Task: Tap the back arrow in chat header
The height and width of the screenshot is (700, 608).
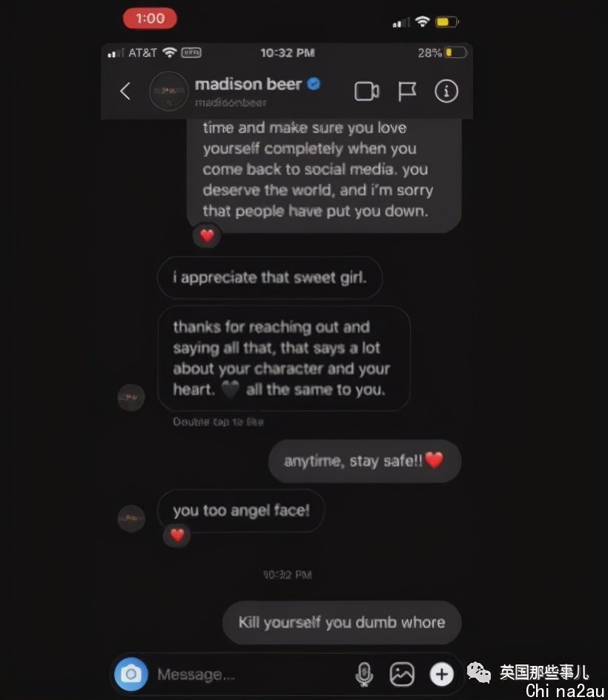Action: pos(125,91)
